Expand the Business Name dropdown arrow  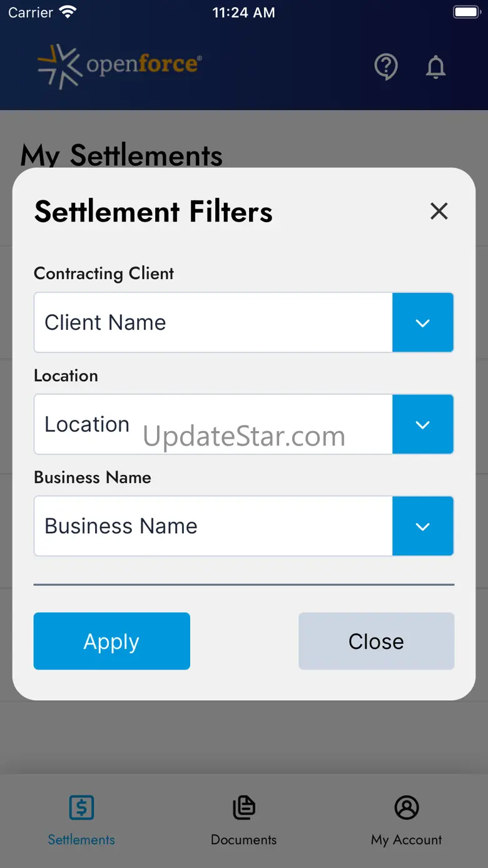[423, 526]
